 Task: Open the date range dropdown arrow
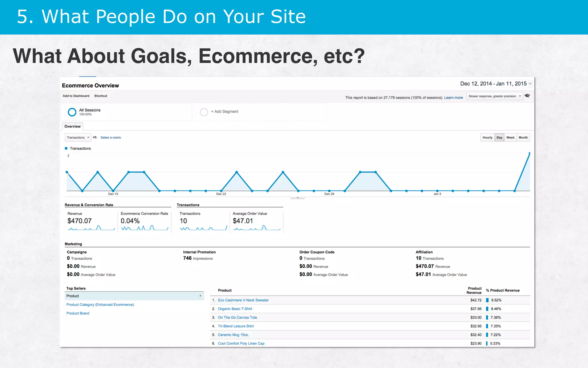530,84
